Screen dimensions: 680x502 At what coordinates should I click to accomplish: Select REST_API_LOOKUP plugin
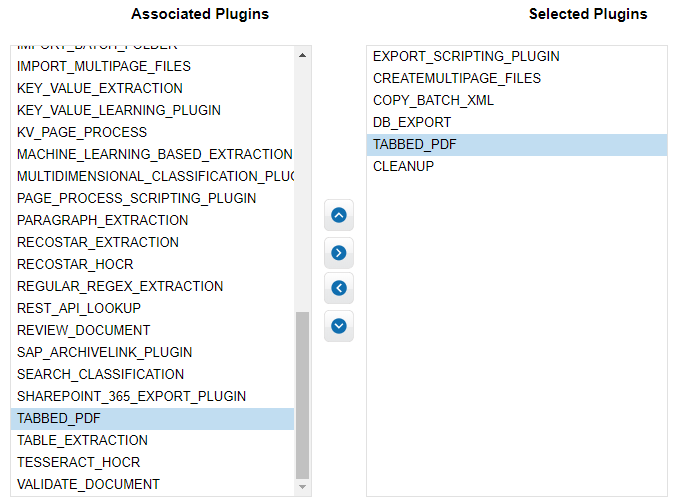click(153, 308)
